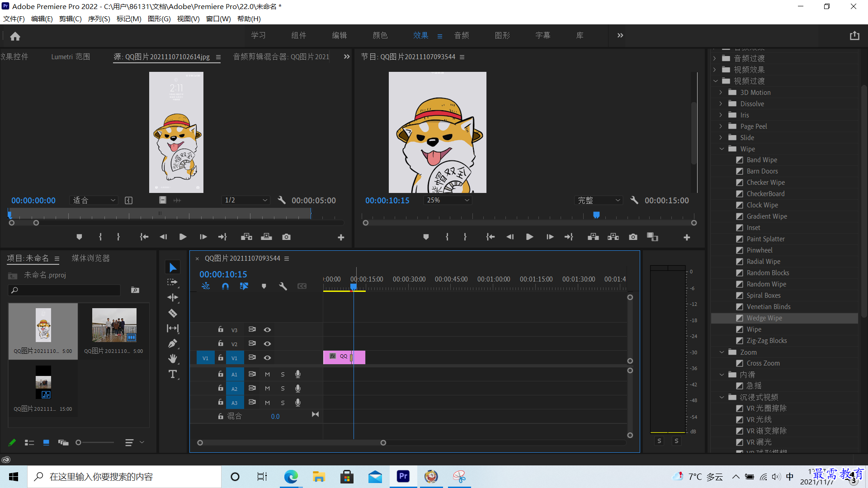Add marker in timeline header
Screen dimensions: 868x488
(x=264, y=286)
